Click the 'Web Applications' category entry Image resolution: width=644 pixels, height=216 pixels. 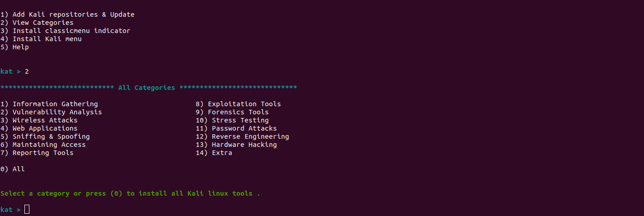pos(39,128)
